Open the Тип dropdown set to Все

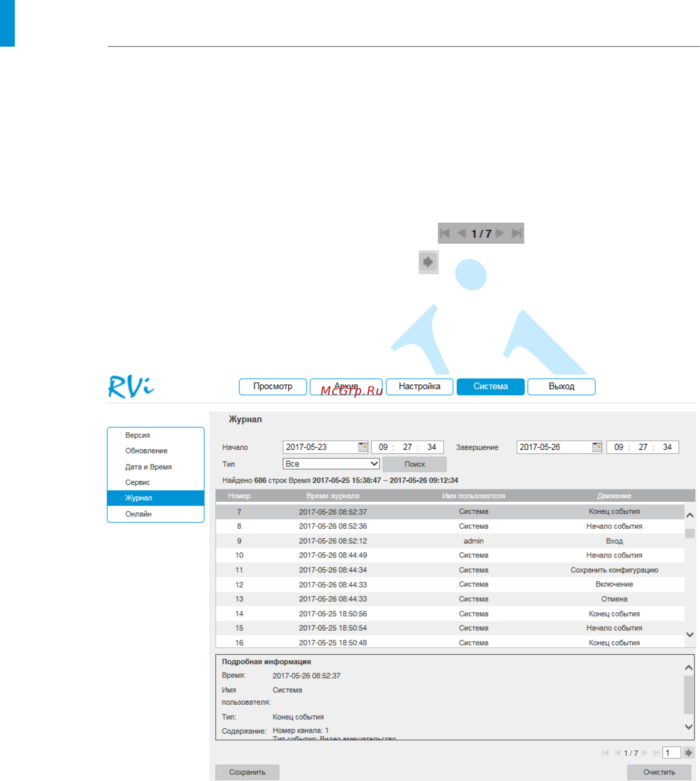[x=331, y=463]
